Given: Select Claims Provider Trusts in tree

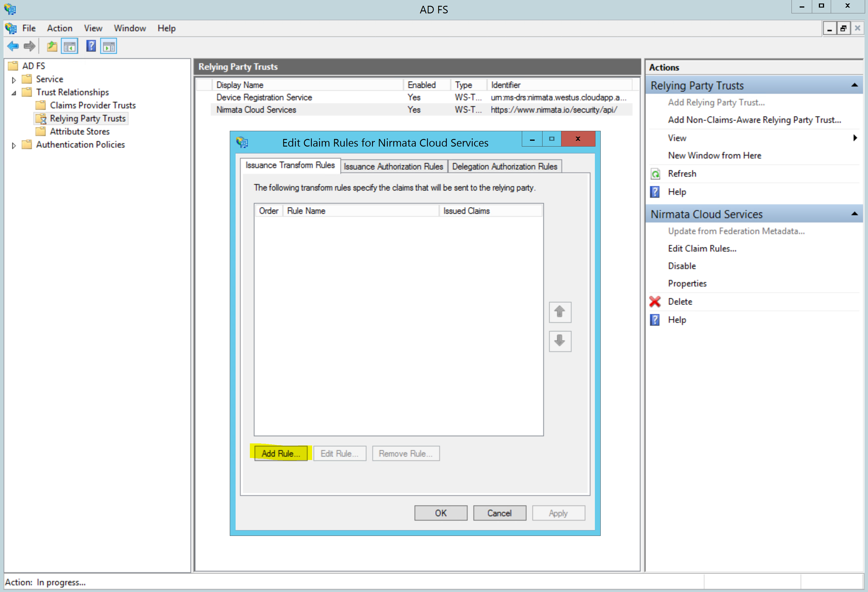Looking at the screenshot, I should coord(93,105).
